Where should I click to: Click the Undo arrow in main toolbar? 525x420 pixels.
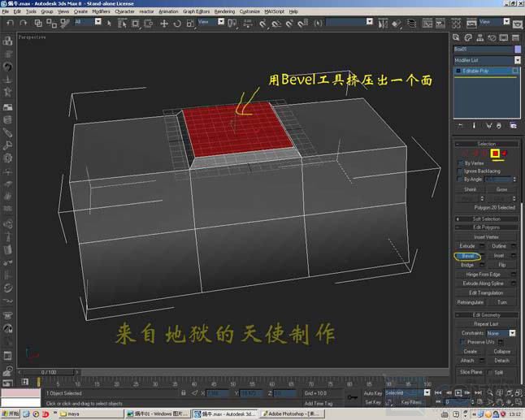click(11, 23)
